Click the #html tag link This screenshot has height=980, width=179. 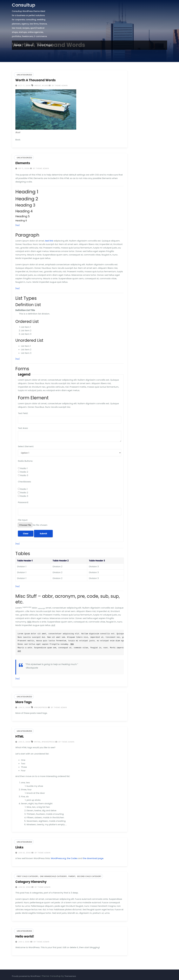point(37,742)
